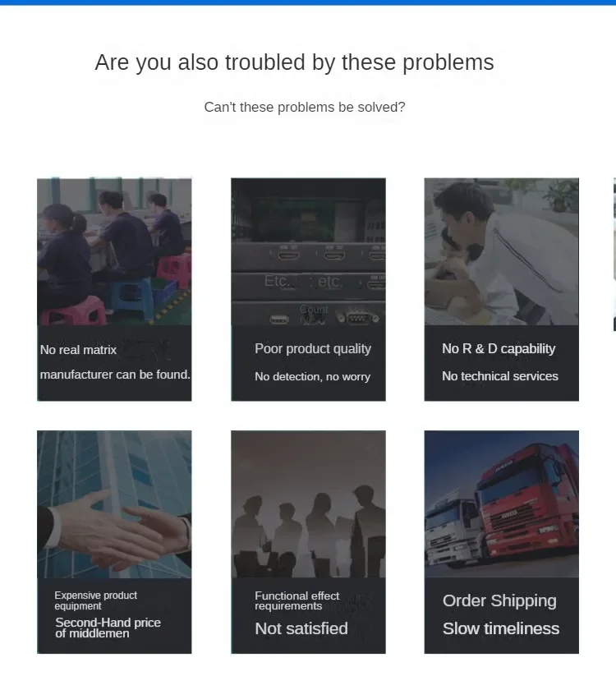Click the 'Are you also troubled' heading
This screenshot has height=676, width=616.
tap(294, 62)
